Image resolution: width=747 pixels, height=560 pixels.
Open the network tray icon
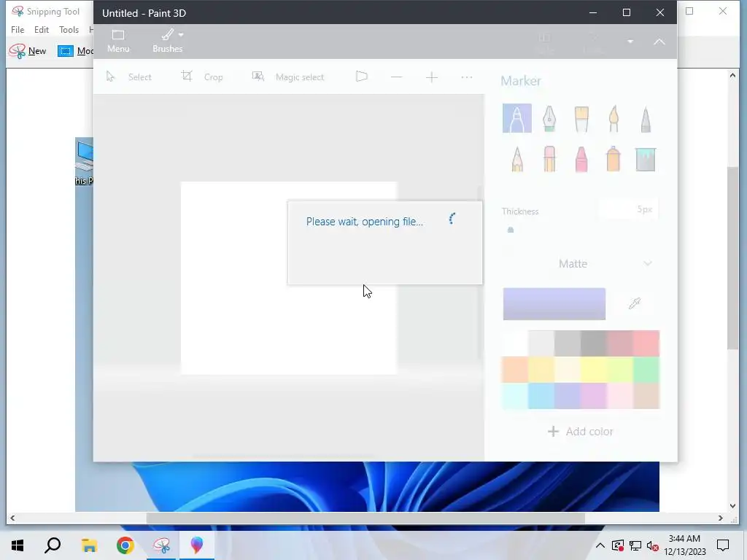tap(635, 545)
